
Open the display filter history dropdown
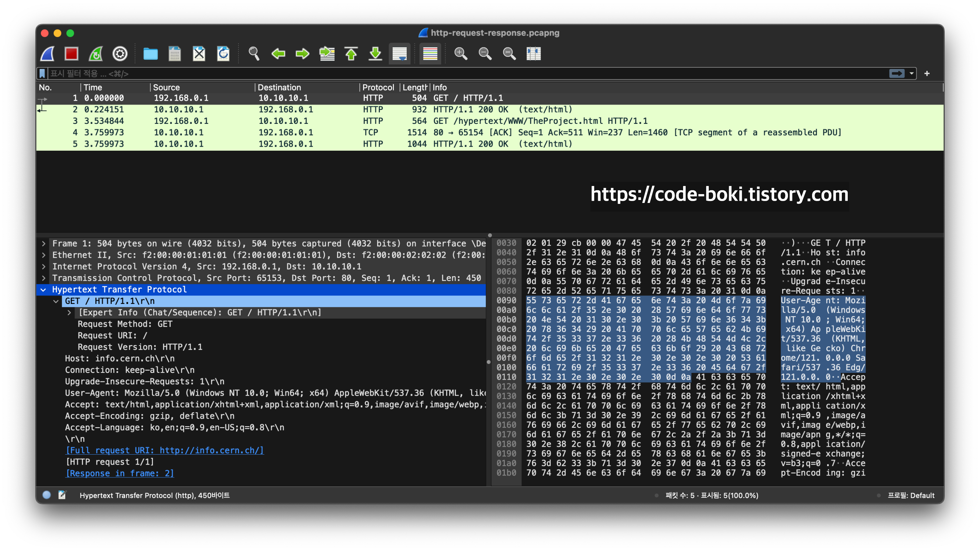point(911,74)
